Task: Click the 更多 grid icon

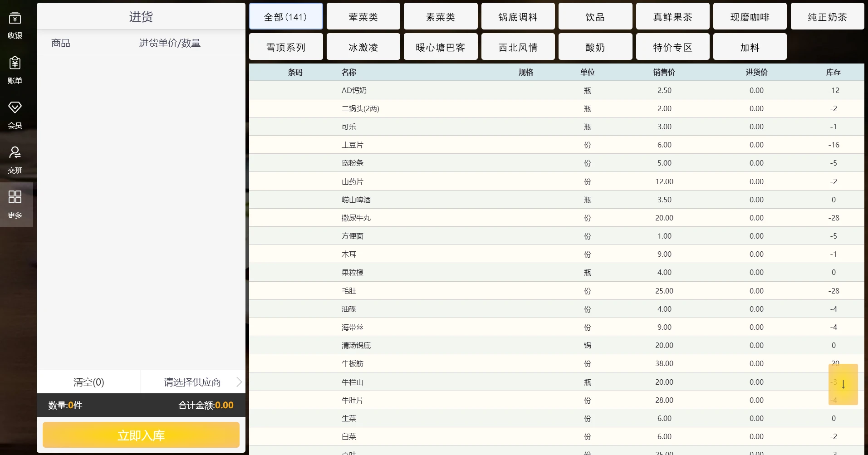Action: point(15,204)
